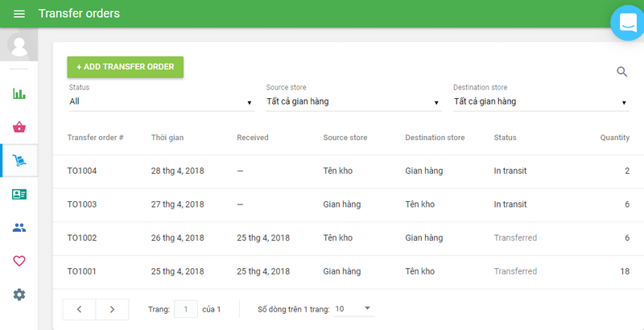Open transfer order TO1004 row

(82, 171)
